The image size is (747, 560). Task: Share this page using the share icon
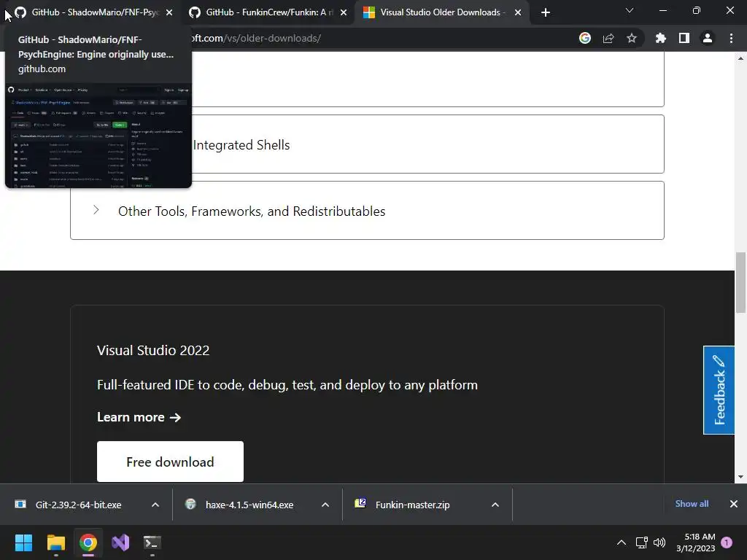(x=608, y=38)
